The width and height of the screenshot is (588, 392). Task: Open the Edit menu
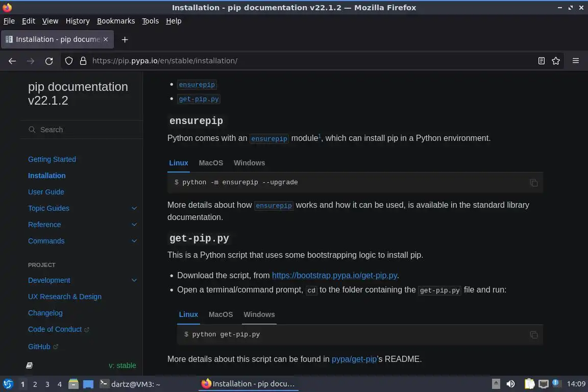pos(29,21)
